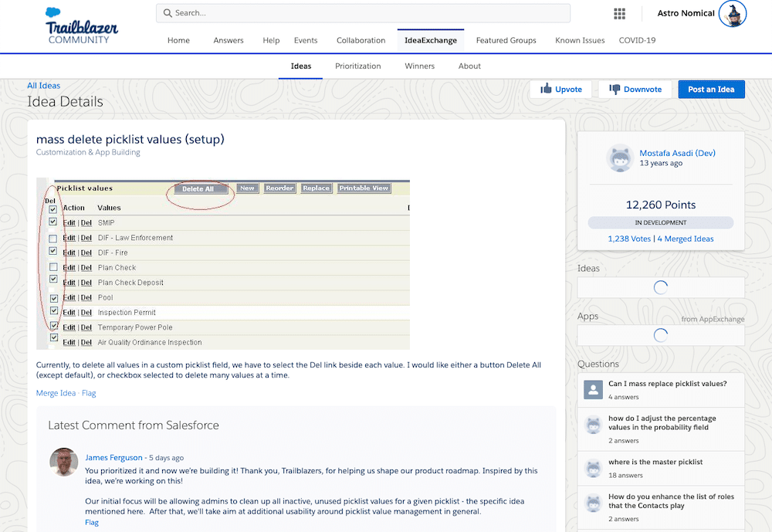Open Astro Nomical profile avatar

733,14
